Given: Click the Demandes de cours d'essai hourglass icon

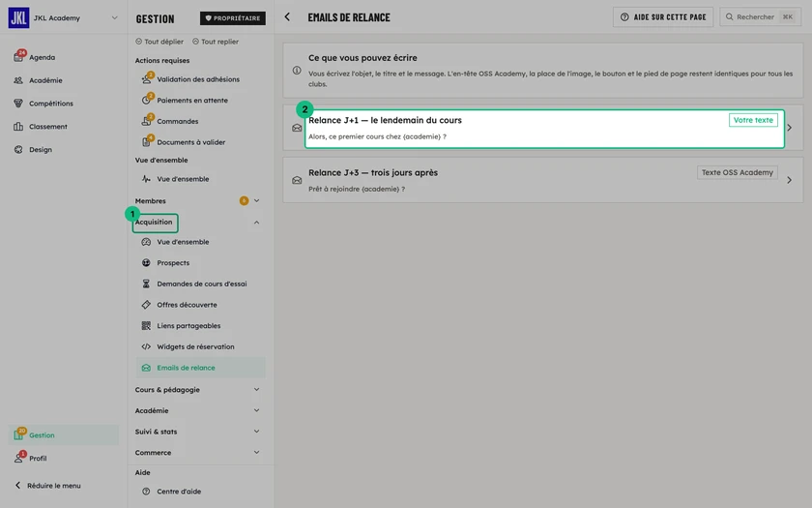Looking at the screenshot, I should coord(146,284).
